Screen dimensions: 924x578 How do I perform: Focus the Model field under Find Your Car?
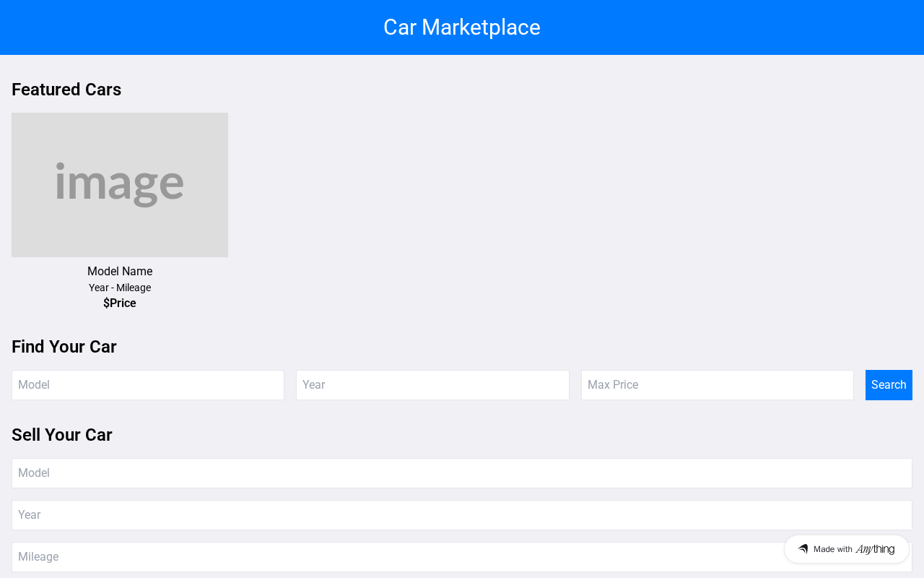pos(148,385)
